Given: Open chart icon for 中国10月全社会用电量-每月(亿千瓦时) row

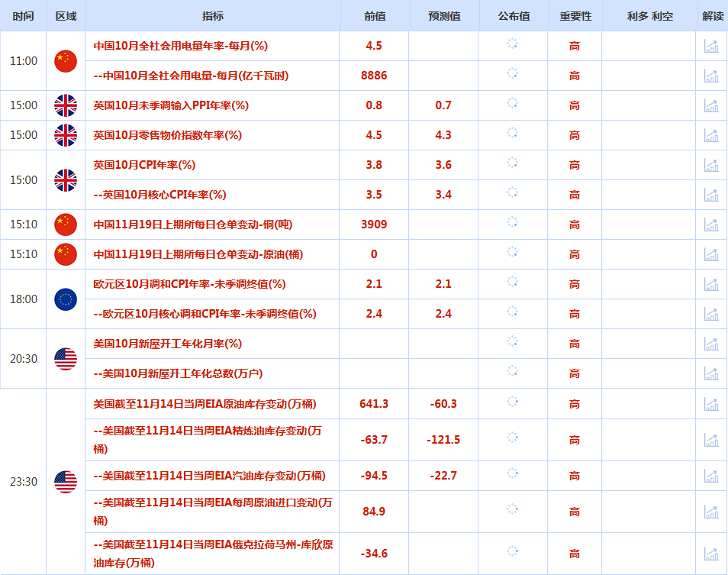Looking at the screenshot, I should tap(711, 76).
